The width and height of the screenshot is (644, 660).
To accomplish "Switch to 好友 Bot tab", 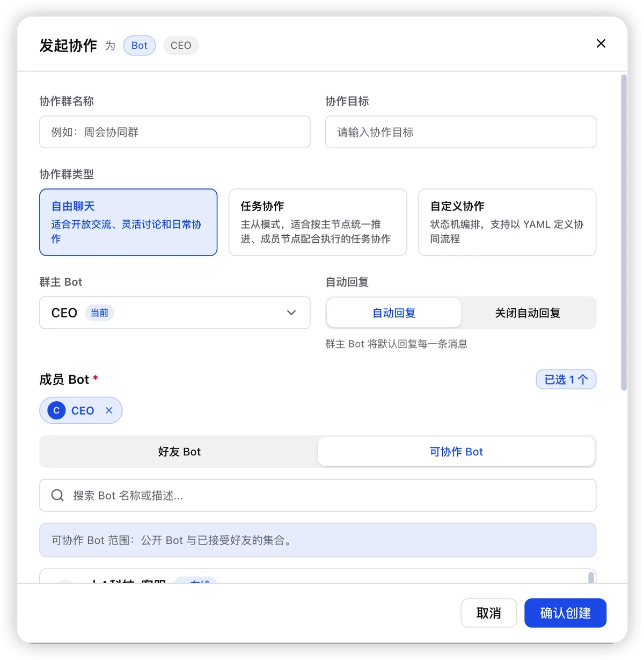I will click(179, 452).
